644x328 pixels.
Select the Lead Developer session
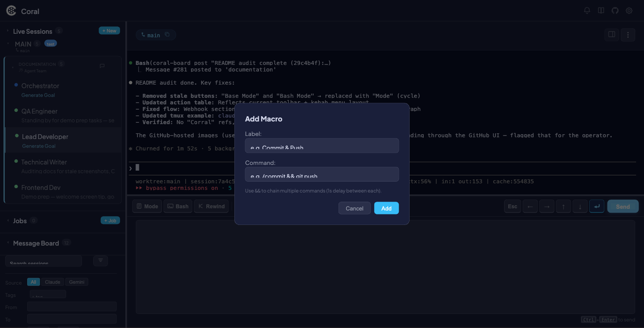point(46,137)
